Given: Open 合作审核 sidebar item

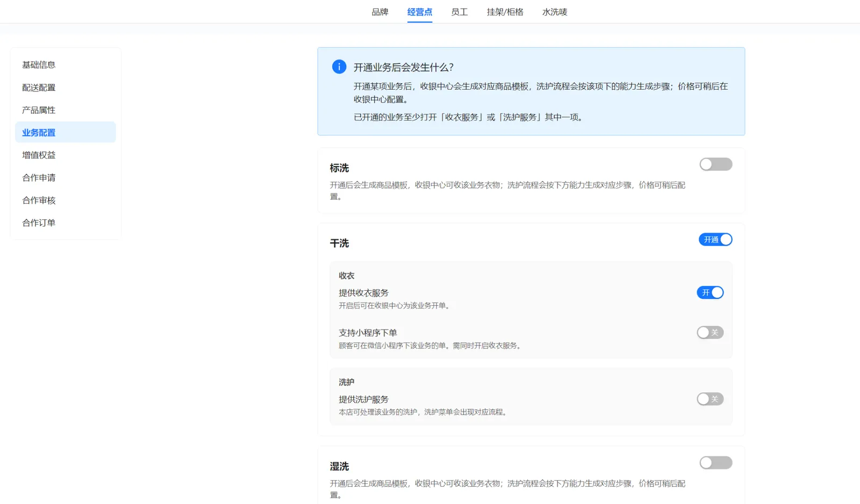Looking at the screenshot, I should 66,200.
